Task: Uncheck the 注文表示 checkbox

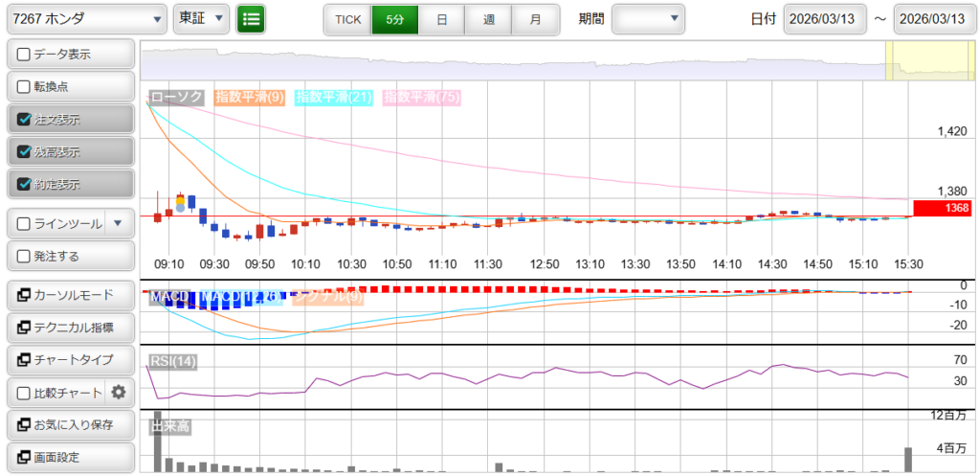Action: [x=24, y=120]
